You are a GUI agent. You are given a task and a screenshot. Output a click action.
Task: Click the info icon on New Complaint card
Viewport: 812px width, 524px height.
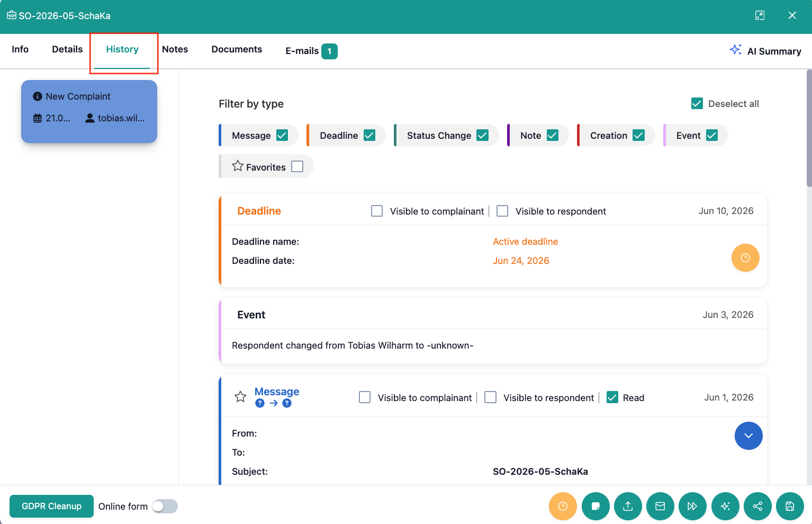[37, 96]
